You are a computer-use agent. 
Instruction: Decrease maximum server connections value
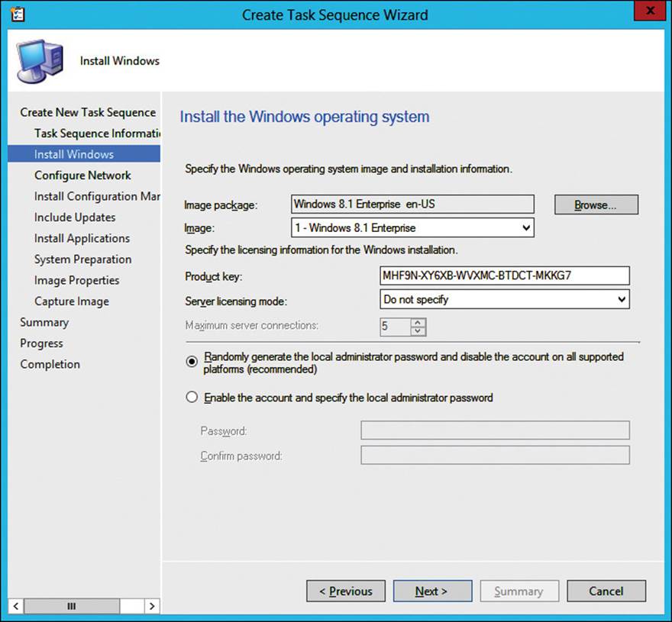click(x=418, y=331)
